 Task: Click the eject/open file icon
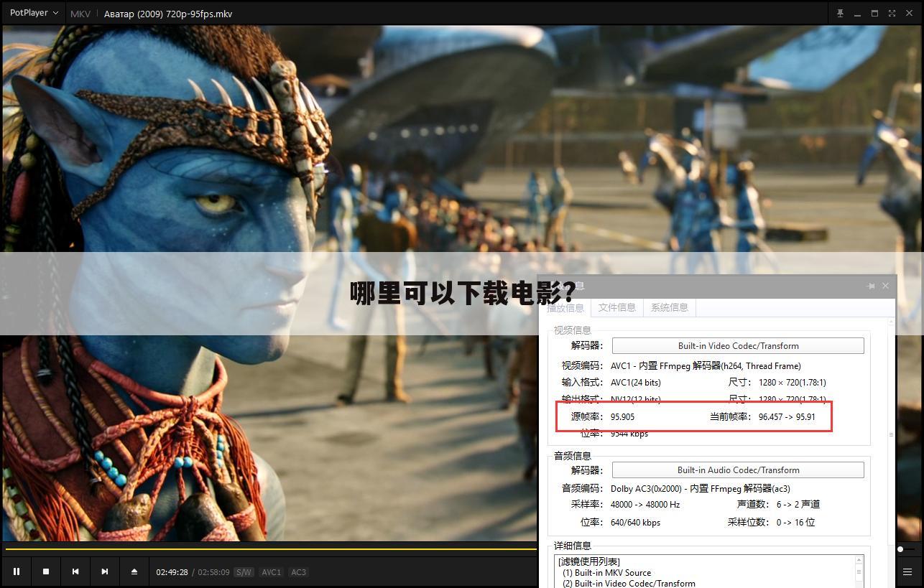click(134, 571)
